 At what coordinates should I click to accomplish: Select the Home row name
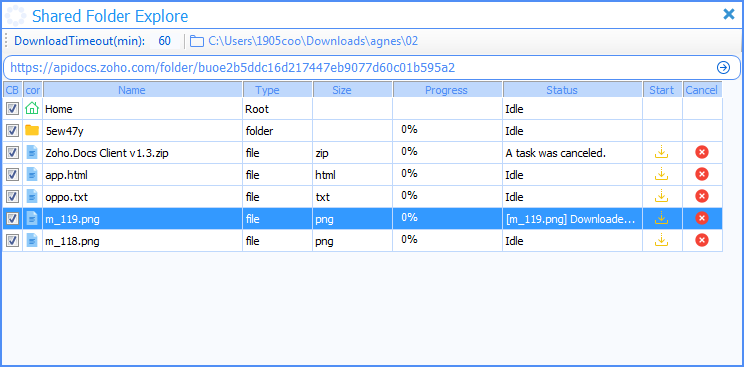pos(59,109)
